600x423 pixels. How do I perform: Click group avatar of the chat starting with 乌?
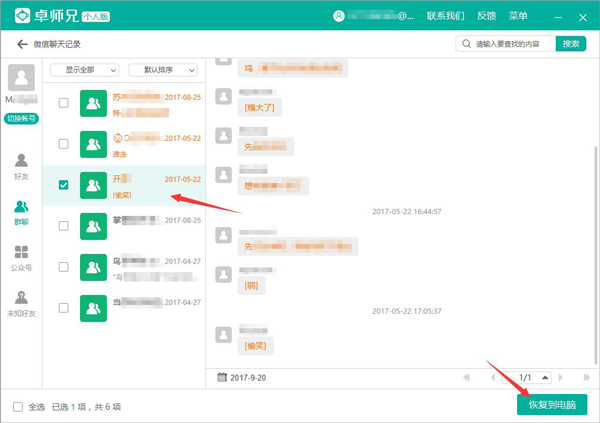coord(93,267)
